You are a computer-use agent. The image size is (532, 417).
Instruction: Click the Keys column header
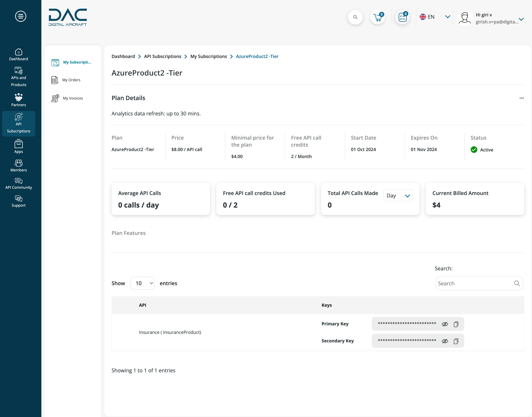click(326, 305)
